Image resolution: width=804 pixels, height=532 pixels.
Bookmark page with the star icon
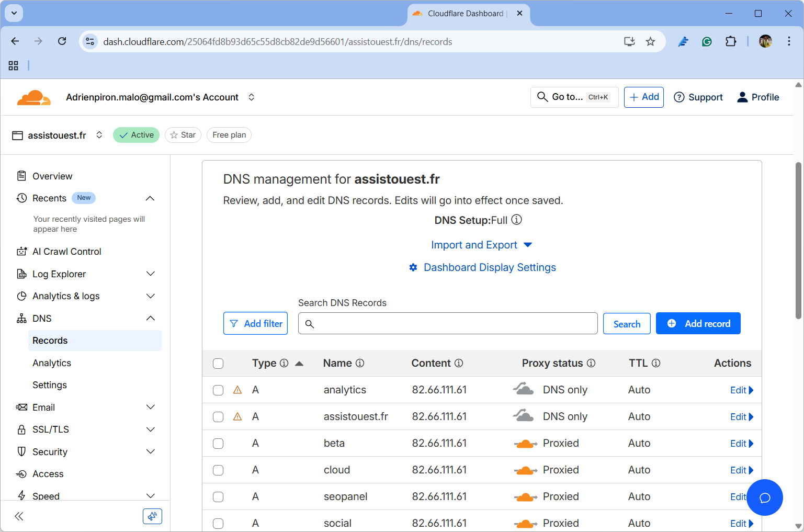click(x=650, y=41)
